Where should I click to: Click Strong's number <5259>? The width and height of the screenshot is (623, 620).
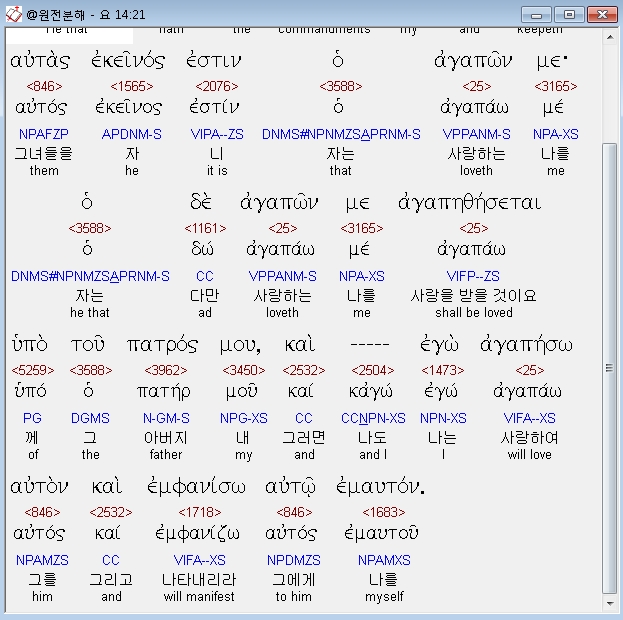pos(33,370)
